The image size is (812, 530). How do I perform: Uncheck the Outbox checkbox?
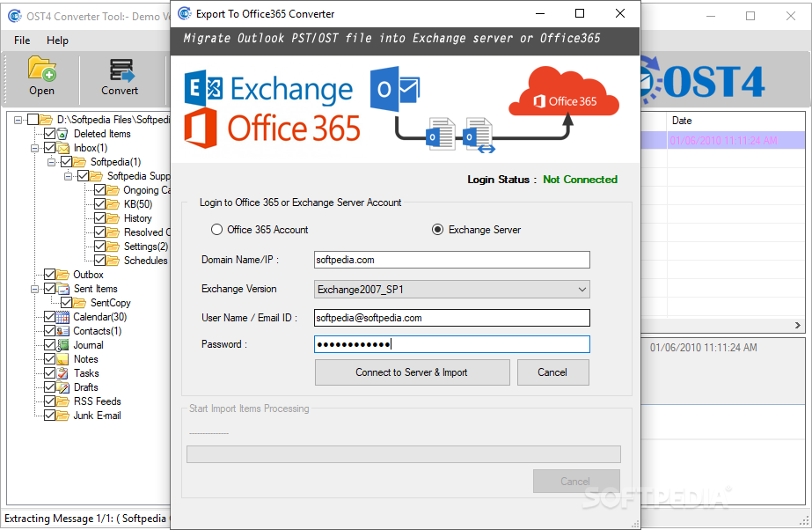(50, 274)
